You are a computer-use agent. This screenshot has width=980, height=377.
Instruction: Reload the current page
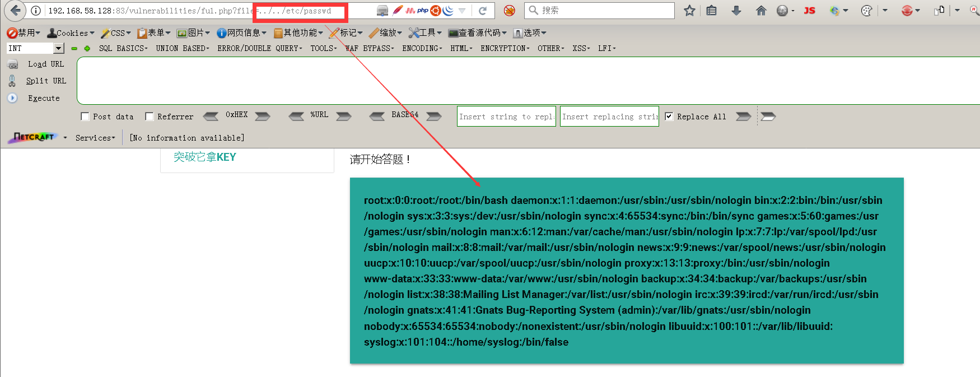click(483, 11)
